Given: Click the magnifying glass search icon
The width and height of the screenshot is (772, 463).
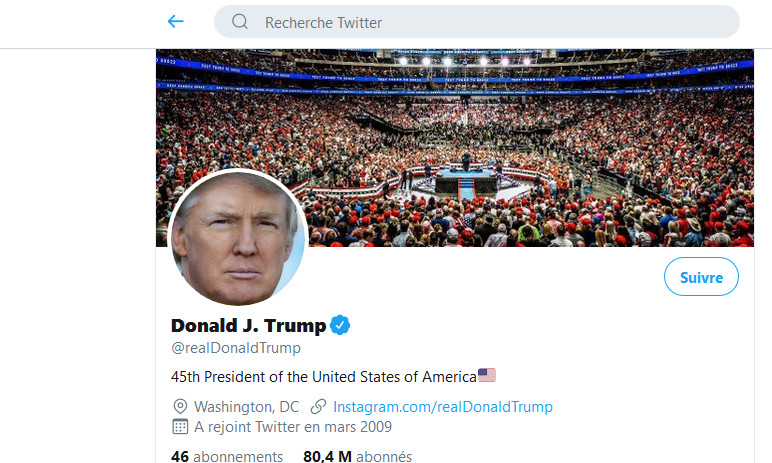Looking at the screenshot, I should point(240,22).
